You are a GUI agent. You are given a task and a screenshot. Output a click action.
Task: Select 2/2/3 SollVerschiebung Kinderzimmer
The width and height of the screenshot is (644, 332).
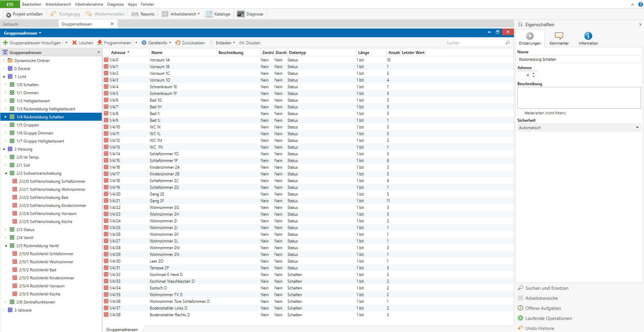(x=53, y=206)
